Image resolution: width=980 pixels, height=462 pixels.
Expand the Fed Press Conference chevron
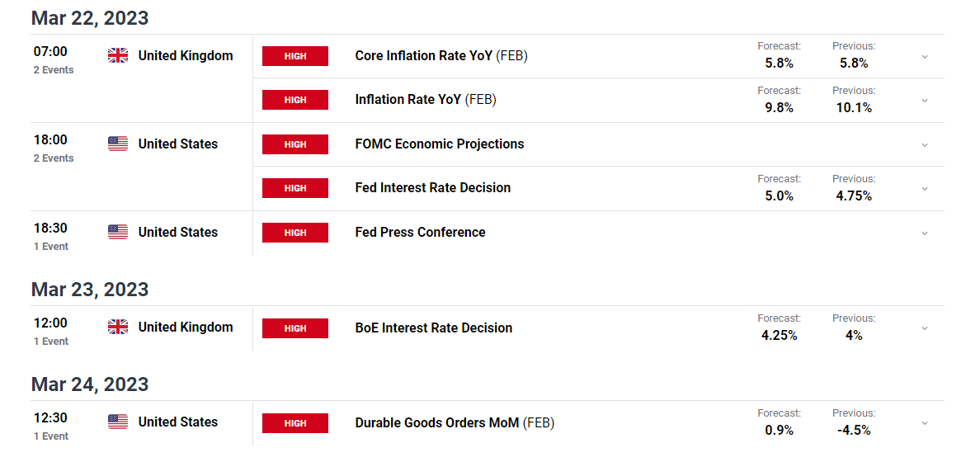pos(925,233)
